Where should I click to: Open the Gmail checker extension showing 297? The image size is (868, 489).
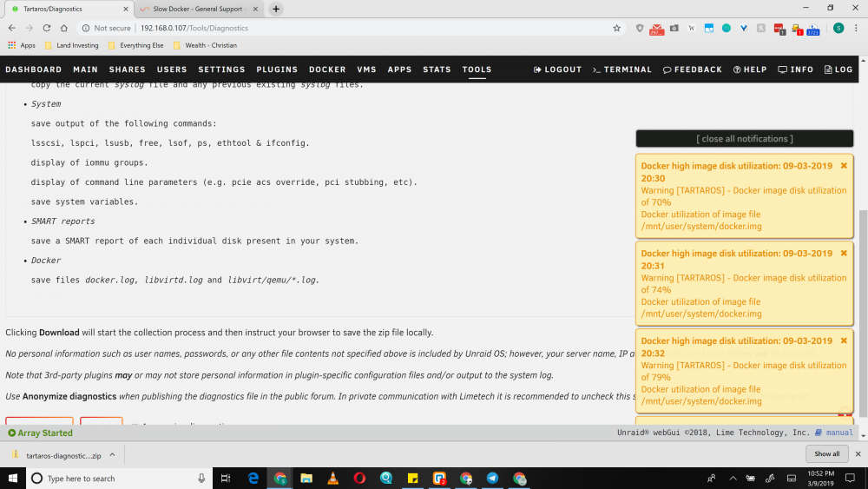point(656,29)
